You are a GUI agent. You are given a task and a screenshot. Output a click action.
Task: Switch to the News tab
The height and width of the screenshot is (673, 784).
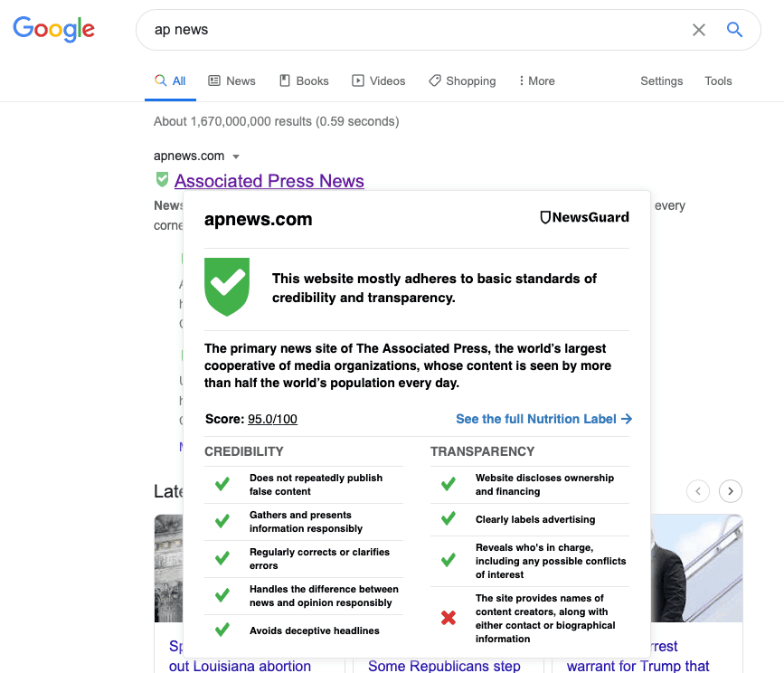pyautogui.click(x=231, y=81)
